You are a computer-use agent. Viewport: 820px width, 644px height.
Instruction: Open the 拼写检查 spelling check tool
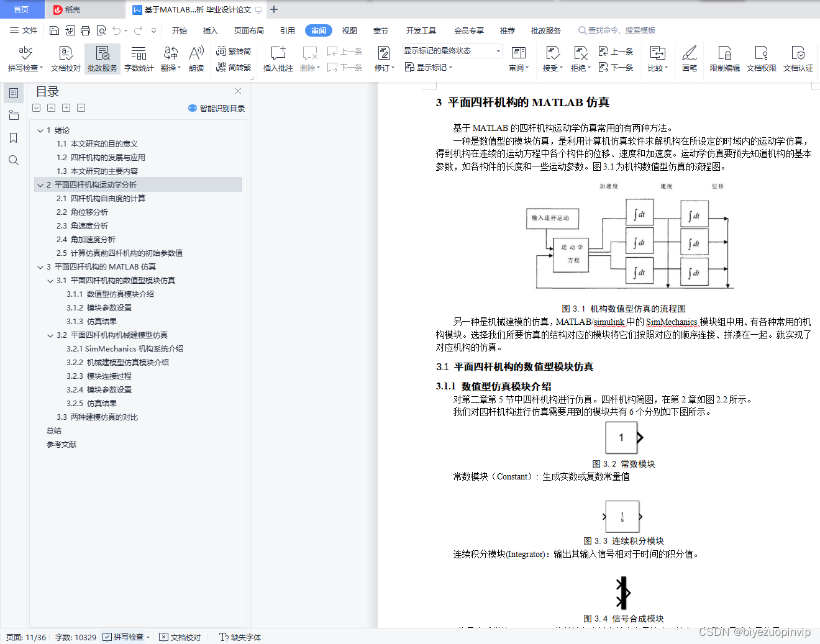(x=25, y=59)
